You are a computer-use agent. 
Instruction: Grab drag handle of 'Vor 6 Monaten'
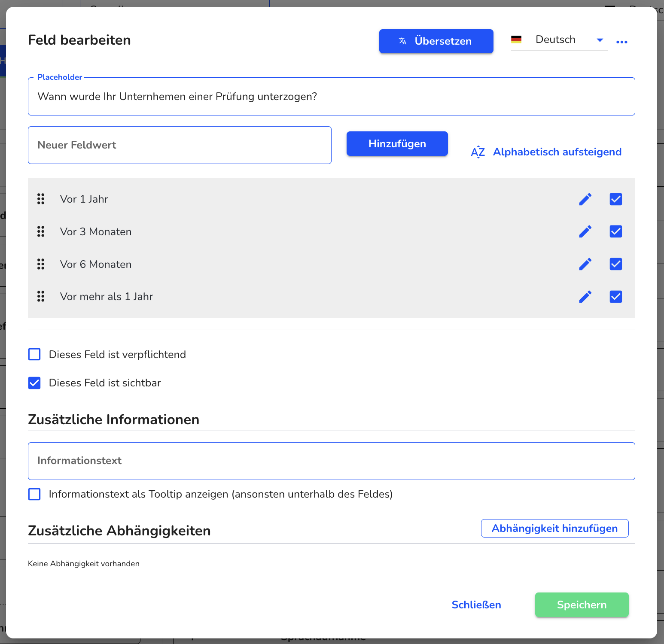click(x=41, y=264)
